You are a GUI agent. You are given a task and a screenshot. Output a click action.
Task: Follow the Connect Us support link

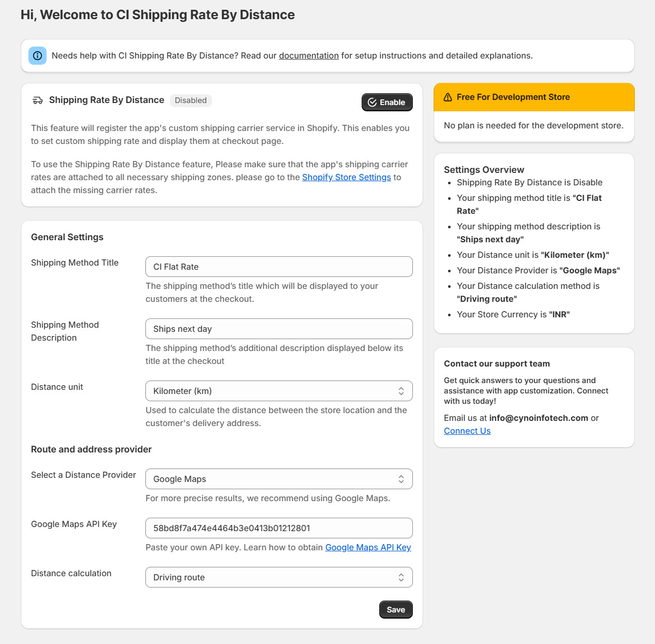click(x=467, y=431)
